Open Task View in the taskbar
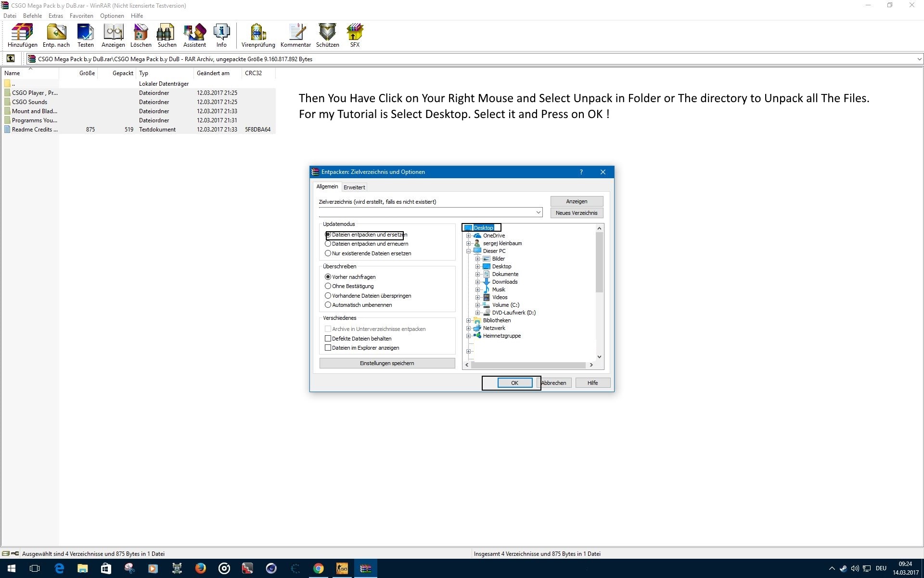924x578 pixels. (x=35, y=568)
